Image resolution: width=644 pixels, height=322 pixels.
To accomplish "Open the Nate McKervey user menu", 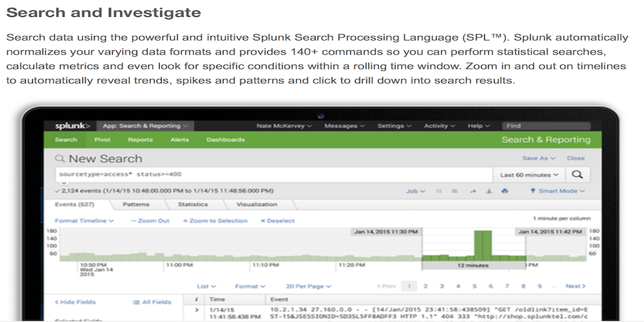I will point(284,126).
